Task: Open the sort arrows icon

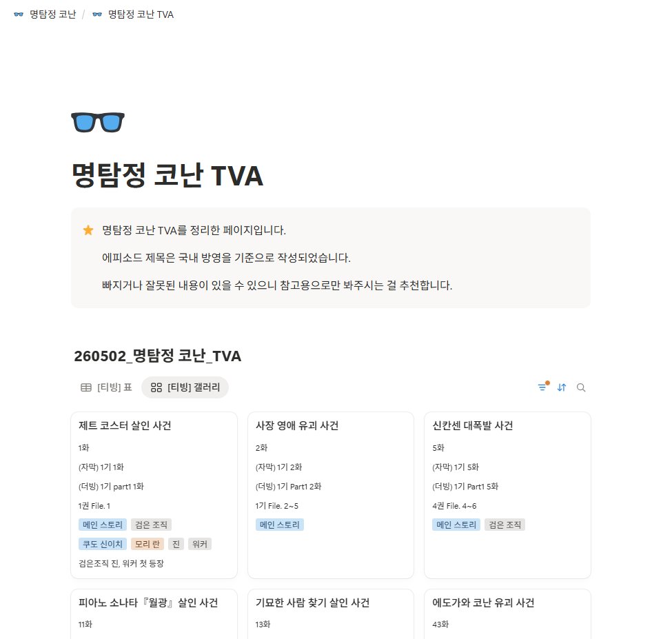Action: 562,387
